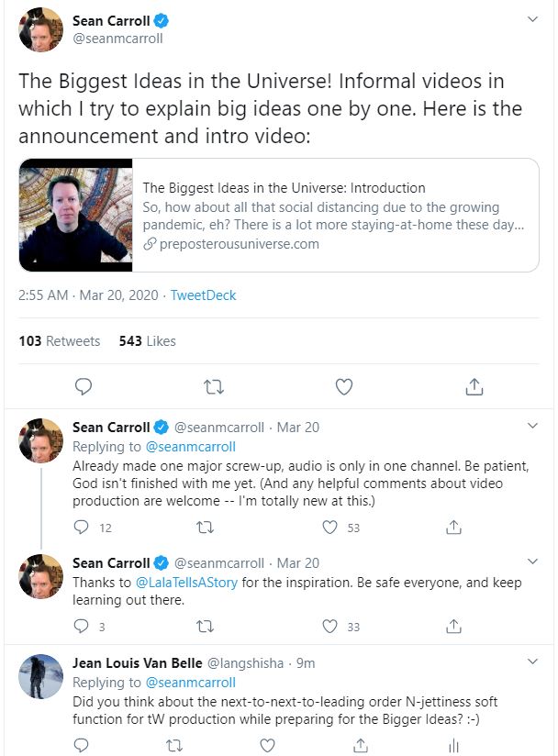Like the main tweet
558x756 pixels.
pyautogui.click(x=343, y=386)
